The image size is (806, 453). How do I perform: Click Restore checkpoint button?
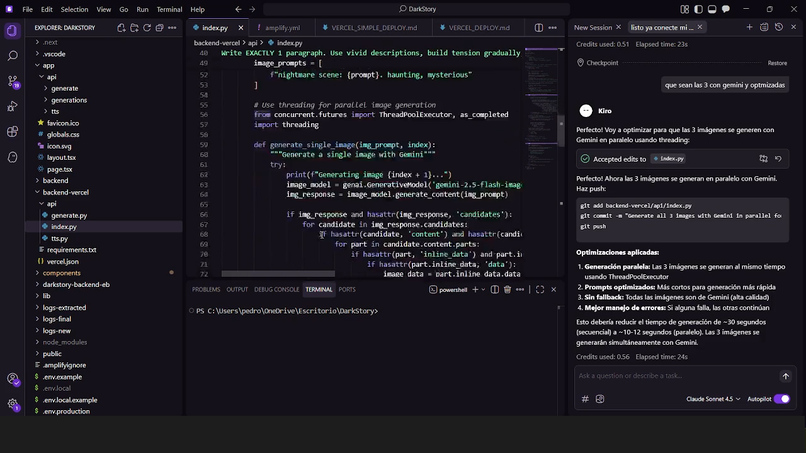[x=777, y=63]
